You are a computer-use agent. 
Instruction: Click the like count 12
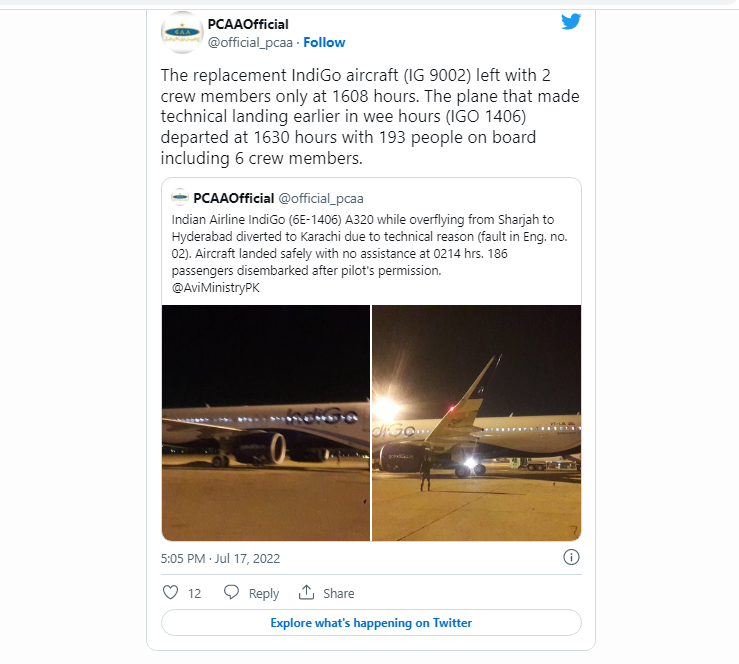point(194,593)
